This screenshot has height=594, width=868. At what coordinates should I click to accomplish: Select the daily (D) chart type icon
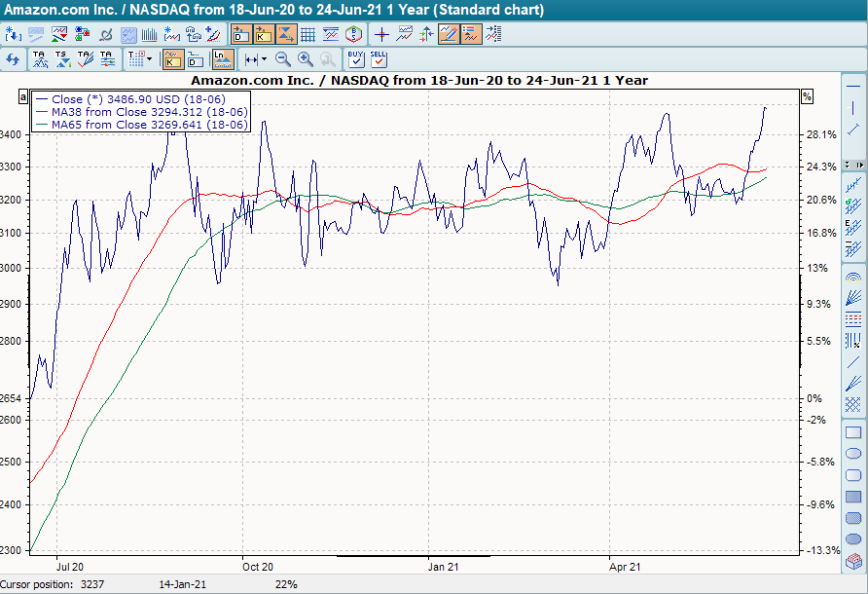pos(238,33)
